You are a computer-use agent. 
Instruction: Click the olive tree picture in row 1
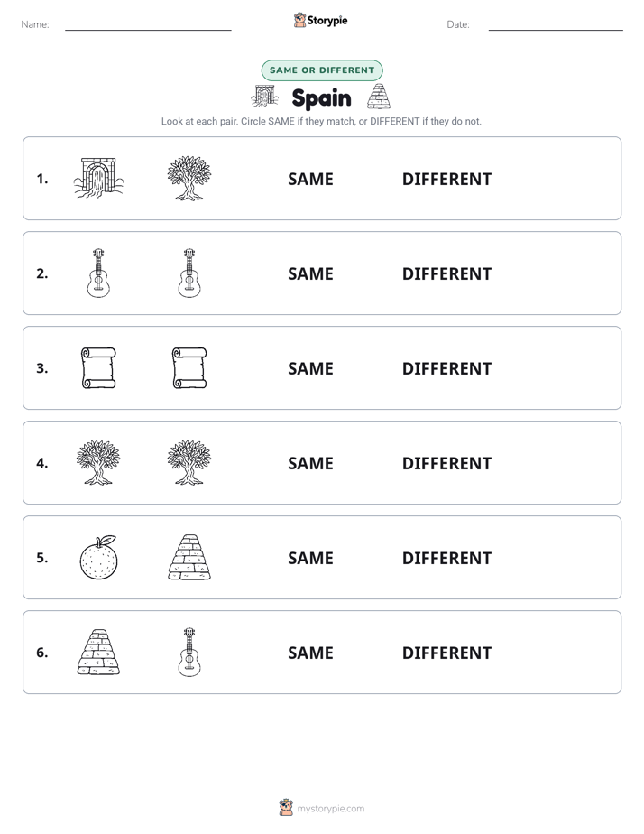point(189,178)
